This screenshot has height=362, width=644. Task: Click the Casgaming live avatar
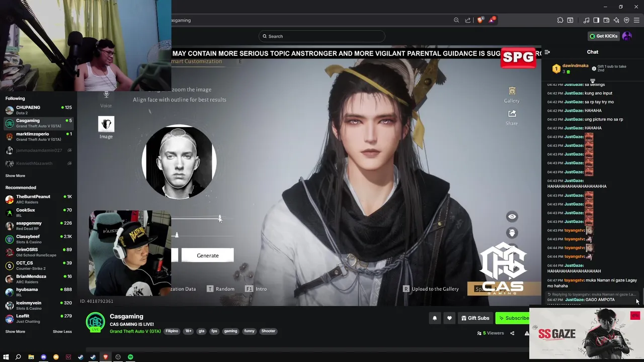tap(95, 322)
